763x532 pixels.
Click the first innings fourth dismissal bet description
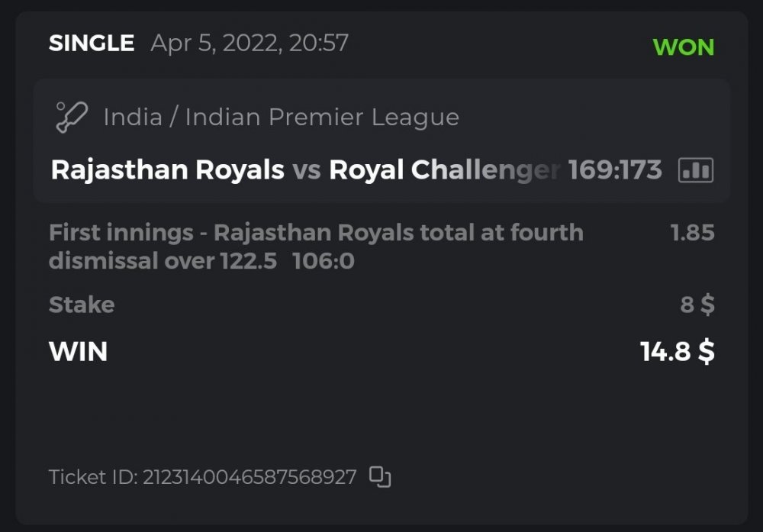coord(316,233)
